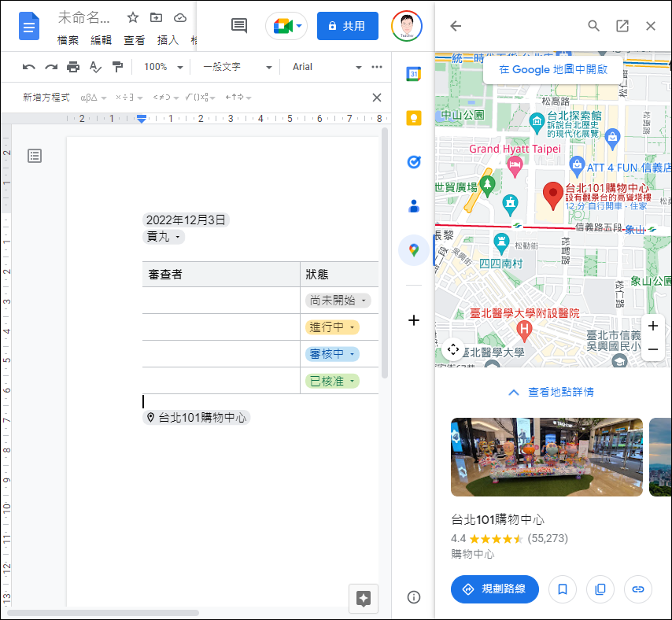Viewport: 672px width, 620px height.
Task: Zoom in on the map
Action: click(652, 326)
